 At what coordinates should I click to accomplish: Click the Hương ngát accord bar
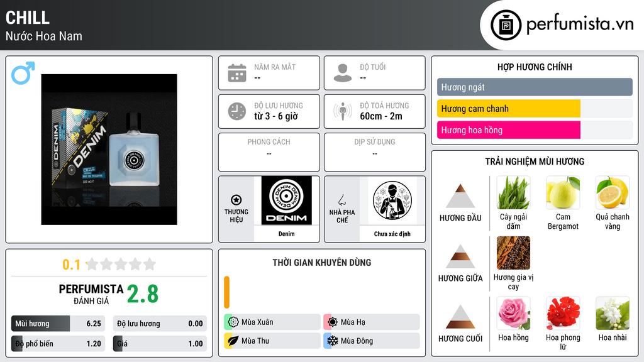click(x=535, y=87)
